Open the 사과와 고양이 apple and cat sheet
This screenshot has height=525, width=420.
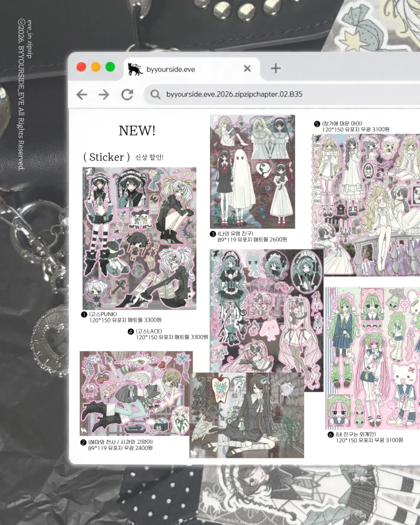click(x=247, y=415)
